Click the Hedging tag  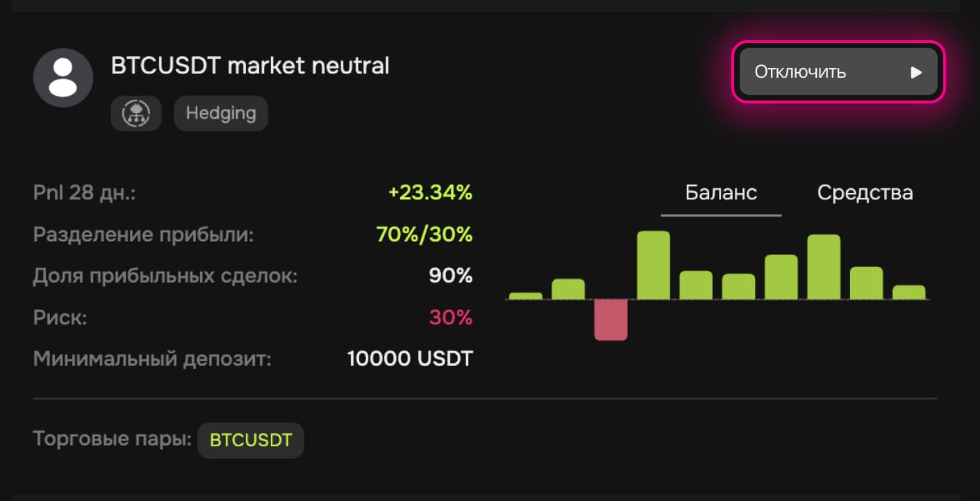[x=221, y=114]
